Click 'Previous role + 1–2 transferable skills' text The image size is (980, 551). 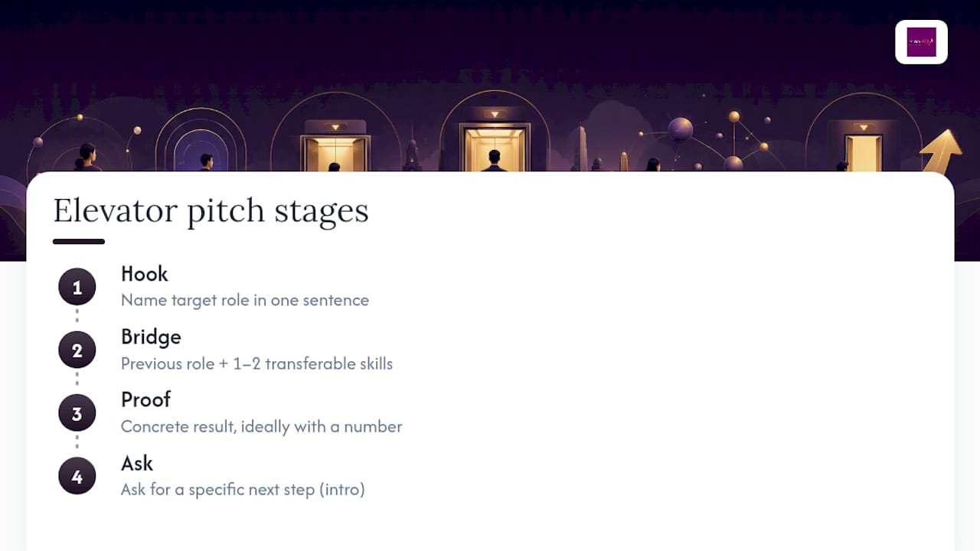256,364
